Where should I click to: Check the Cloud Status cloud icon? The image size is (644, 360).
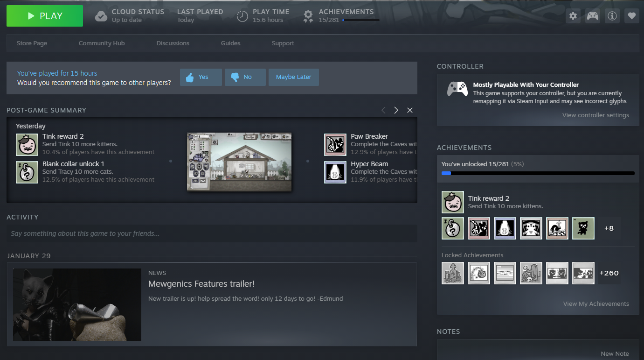click(x=101, y=16)
